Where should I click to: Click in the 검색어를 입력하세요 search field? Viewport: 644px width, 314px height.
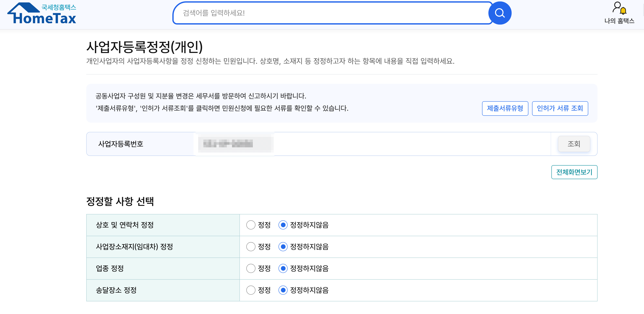(x=330, y=13)
